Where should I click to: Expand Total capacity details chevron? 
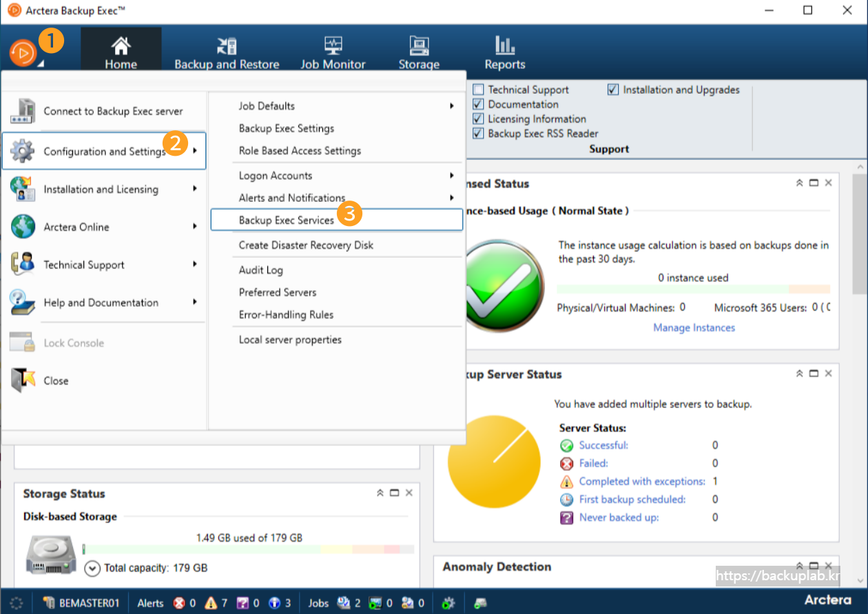pyautogui.click(x=92, y=569)
